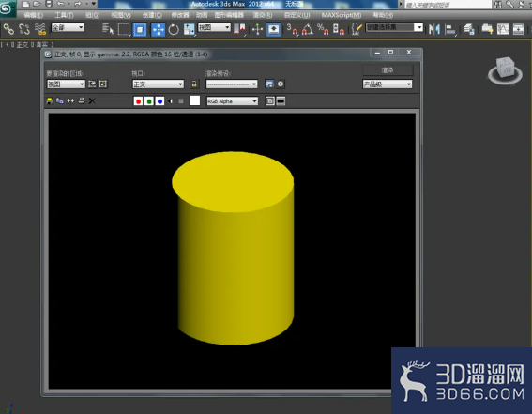Click the Align tool icon

pyautogui.click(x=450, y=29)
